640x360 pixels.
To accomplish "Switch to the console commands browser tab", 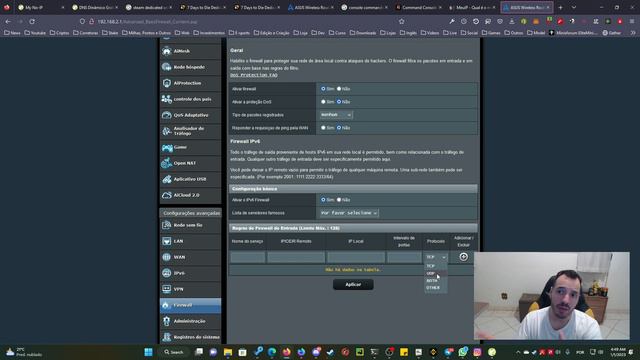I will point(363,7).
